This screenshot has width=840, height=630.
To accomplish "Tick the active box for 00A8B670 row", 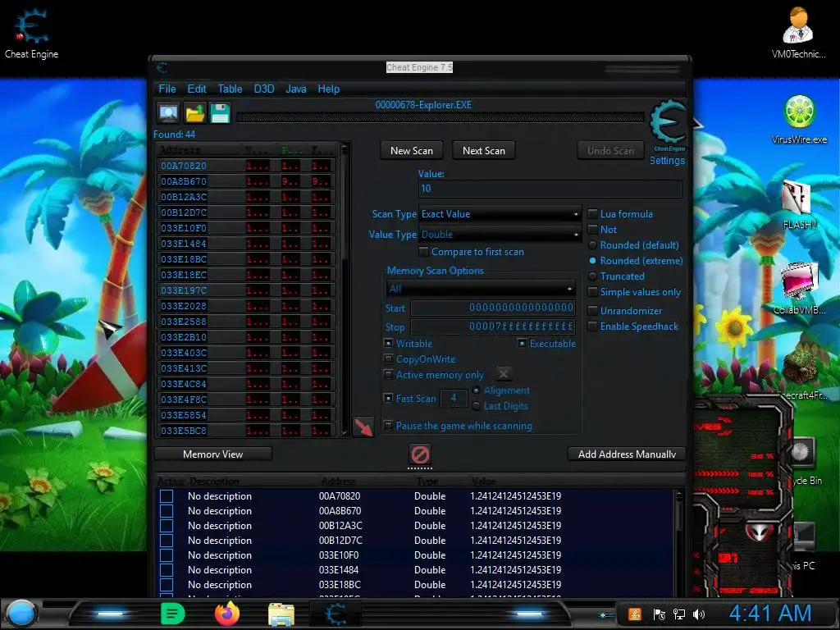I will pos(167,511).
